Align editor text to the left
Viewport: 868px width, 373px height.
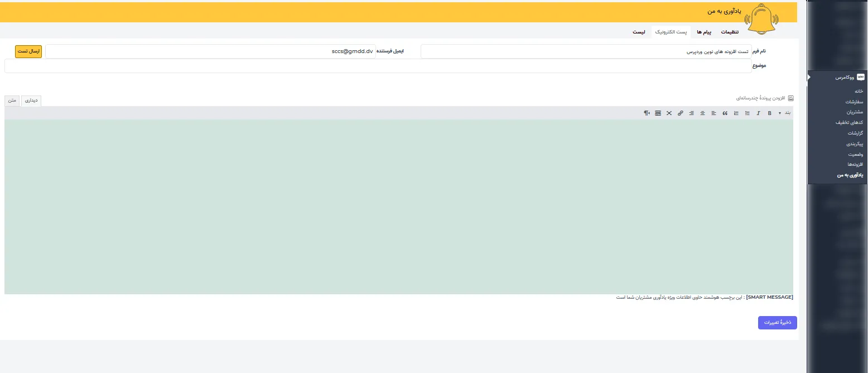(713, 113)
